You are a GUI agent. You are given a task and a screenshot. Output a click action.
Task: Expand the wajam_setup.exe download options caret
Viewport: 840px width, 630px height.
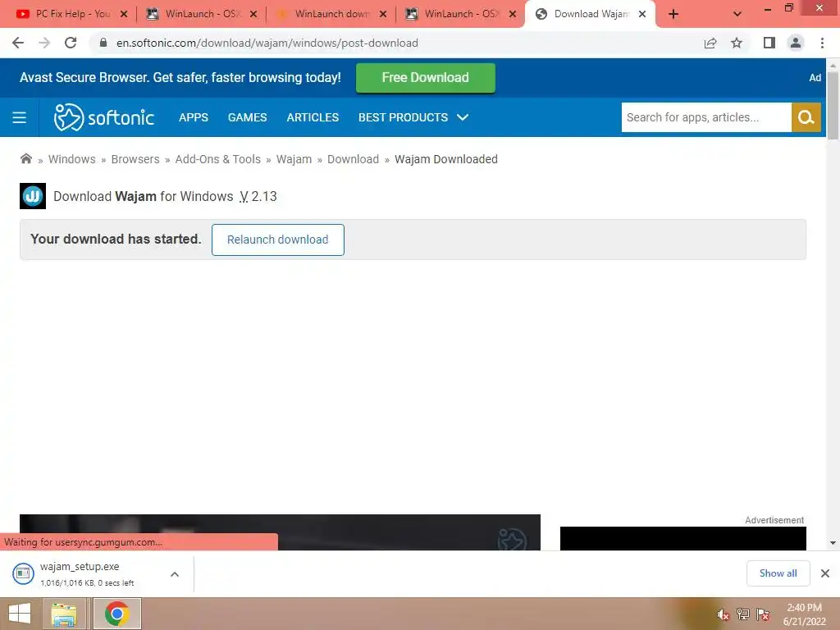click(175, 573)
